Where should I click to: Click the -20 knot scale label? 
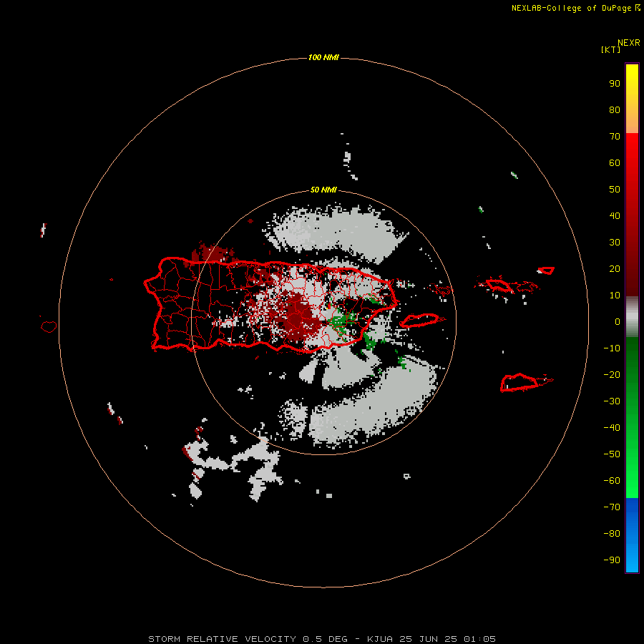pos(612,375)
